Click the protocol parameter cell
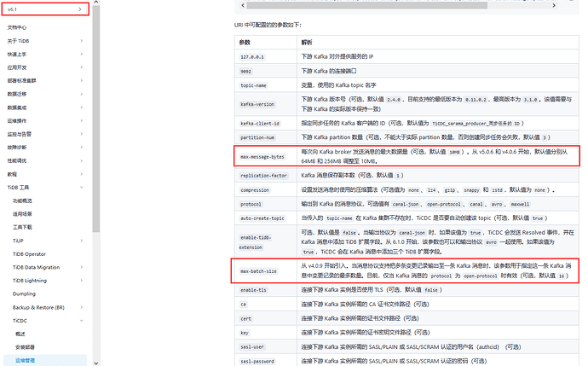This screenshot has width=588, height=366. 266,204
